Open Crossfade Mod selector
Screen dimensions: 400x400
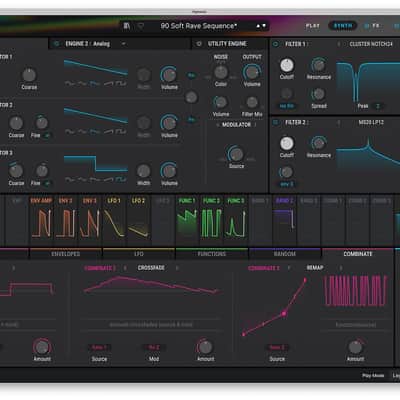point(154,347)
